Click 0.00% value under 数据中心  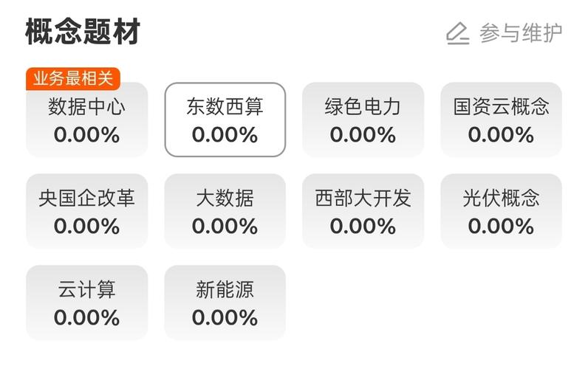(x=86, y=135)
